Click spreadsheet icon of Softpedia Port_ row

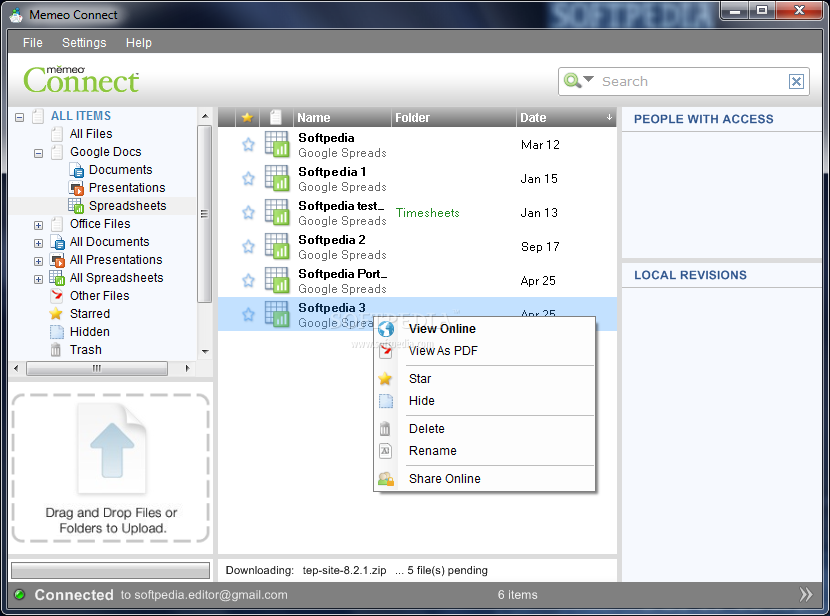tap(277, 279)
